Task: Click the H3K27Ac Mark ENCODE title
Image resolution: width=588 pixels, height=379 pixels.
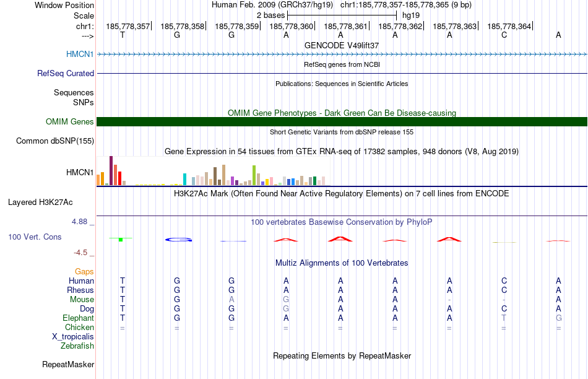Action: (342, 194)
